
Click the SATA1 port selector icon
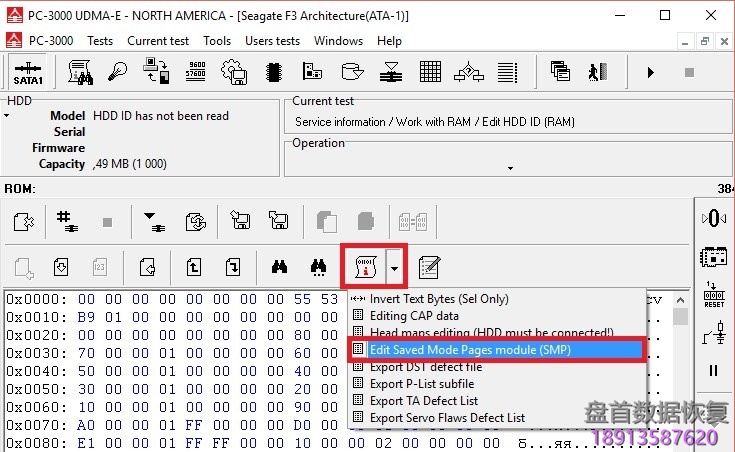tap(27, 72)
